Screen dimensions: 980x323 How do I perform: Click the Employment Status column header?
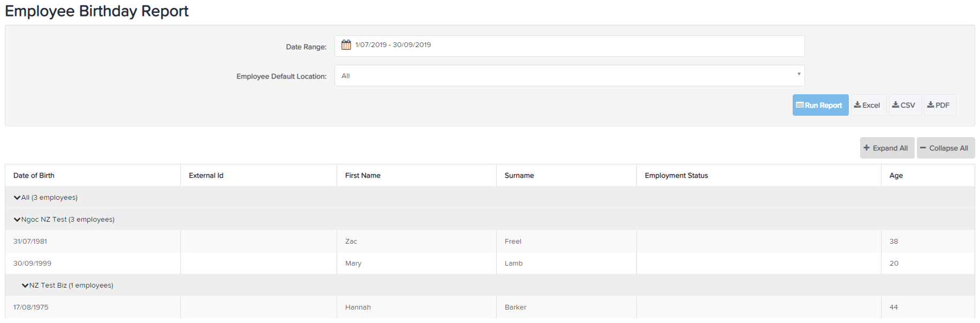[x=677, y=175]
